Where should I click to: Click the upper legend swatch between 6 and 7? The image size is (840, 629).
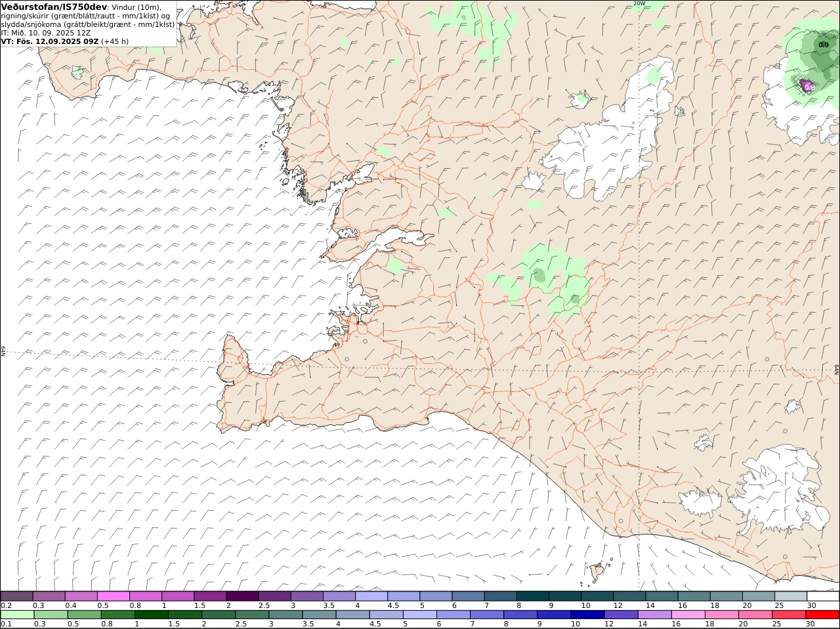tap(467, 596)
